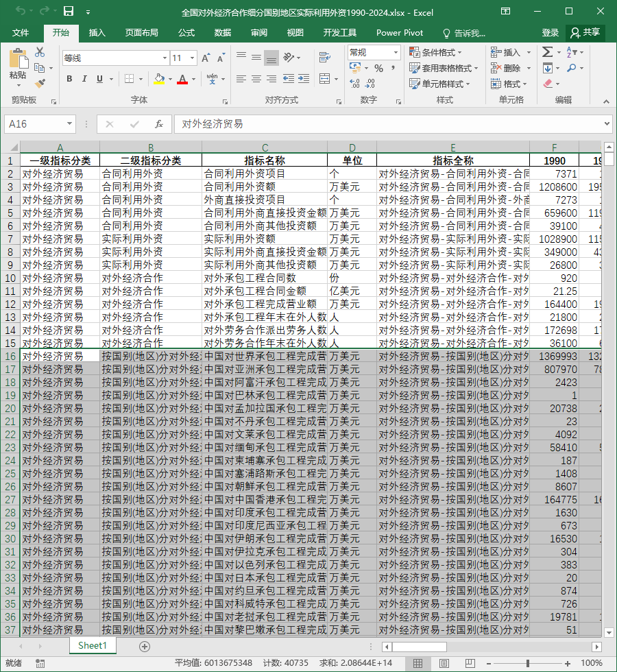Click the Format Painter brush icon
Viewport: 617px width, 672px height.
coord(40,84)
